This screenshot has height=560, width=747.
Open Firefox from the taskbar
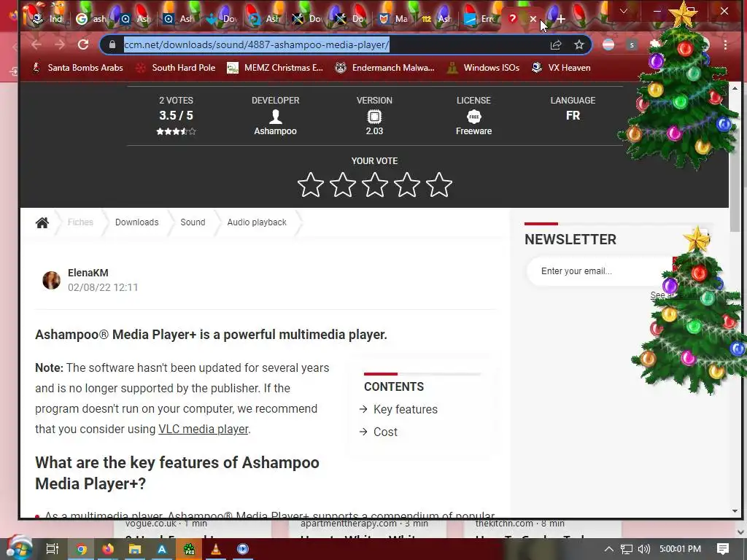click(x=108, y=549)
